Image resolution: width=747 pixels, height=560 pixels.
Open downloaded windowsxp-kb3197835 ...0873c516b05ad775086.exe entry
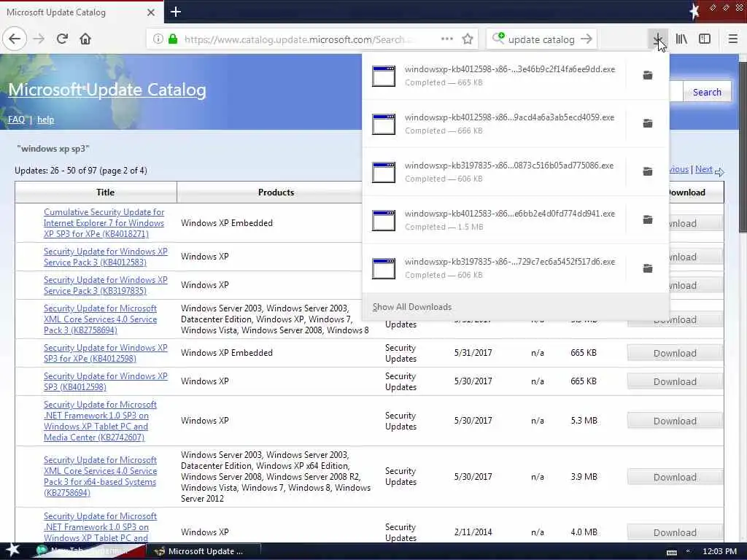click(494, 171)
